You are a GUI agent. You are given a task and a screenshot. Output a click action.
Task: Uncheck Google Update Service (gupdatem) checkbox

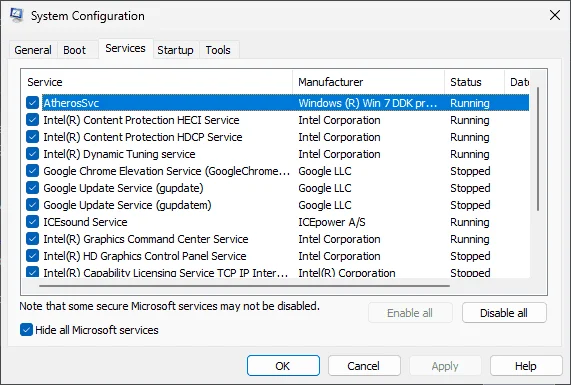pos(32,205)
